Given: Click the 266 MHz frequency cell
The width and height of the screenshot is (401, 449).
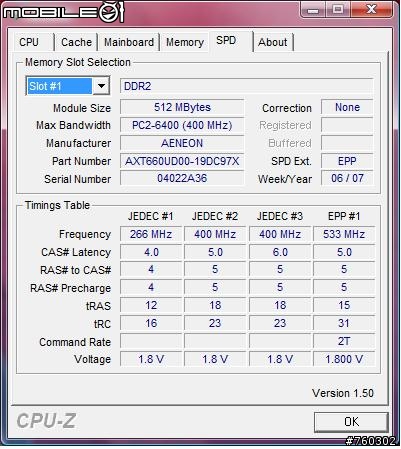Looking at the screenshot, I should pos(151,234).
